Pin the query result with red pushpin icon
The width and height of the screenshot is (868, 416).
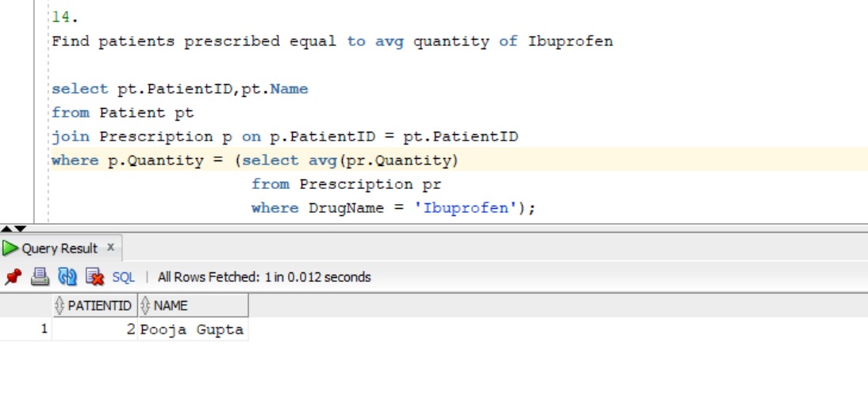[x=13, y=276]
